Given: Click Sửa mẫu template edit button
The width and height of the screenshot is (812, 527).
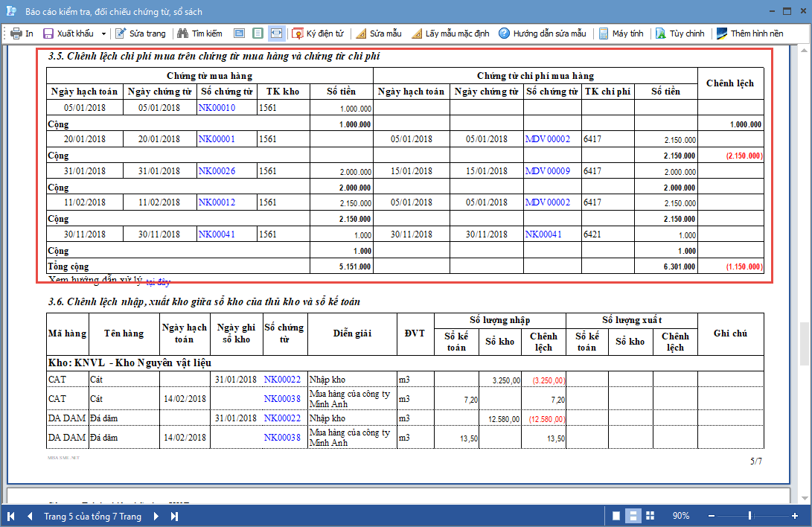Looking at the screenshot, I should click(x=379, y=33).
